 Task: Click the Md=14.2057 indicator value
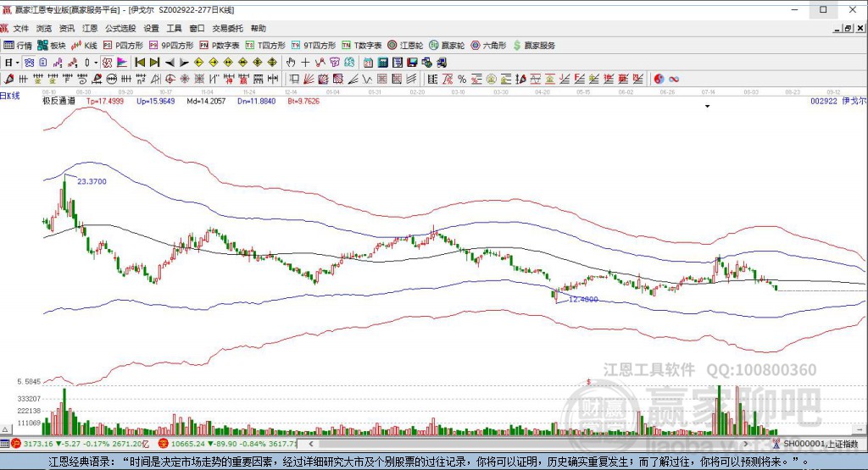(206, 101)
